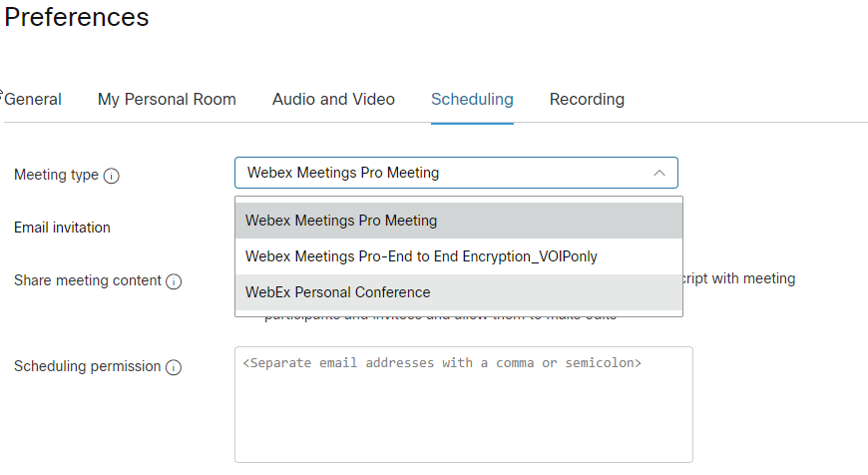Click the Scheduling permission email text area
Viewport: 868px width, 475px height.
click(464, 405)
